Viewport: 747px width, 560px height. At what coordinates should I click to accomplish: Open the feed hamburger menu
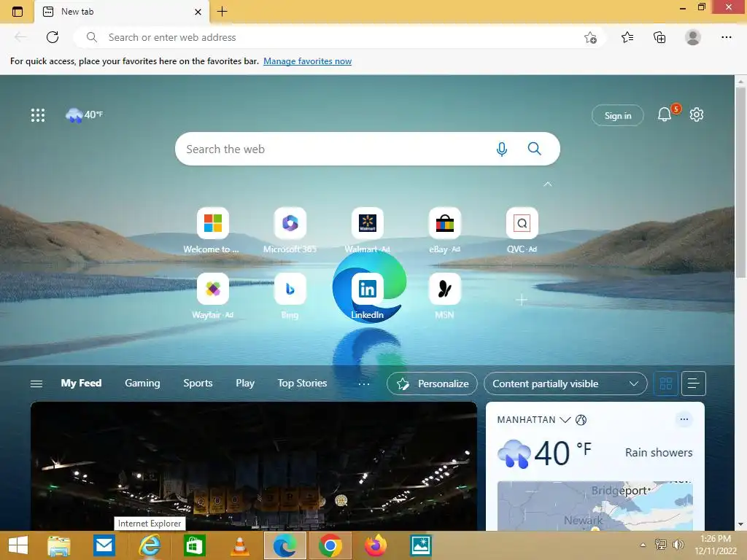tap(36, 384)
